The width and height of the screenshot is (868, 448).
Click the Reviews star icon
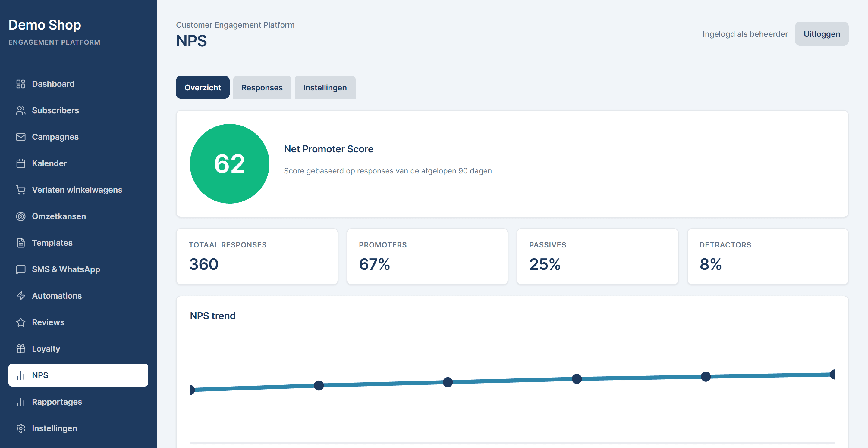click(x=20, y=322)
